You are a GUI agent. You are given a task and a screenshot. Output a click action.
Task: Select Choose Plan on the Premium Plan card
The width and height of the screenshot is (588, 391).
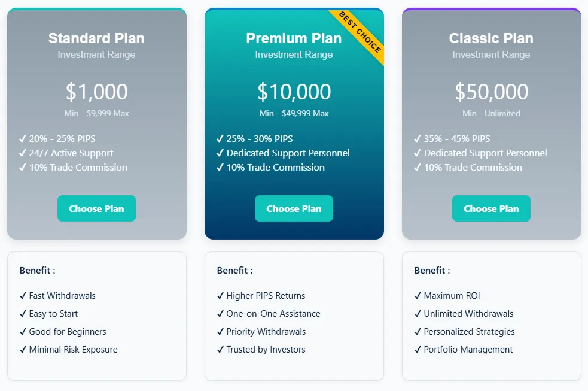pyautogui.click(x=294, y=208)
